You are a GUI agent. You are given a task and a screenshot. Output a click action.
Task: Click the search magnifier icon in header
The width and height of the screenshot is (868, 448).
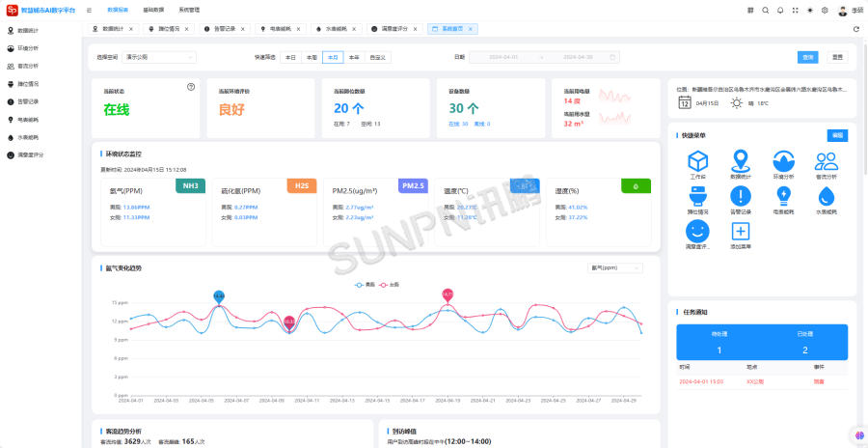766,10
